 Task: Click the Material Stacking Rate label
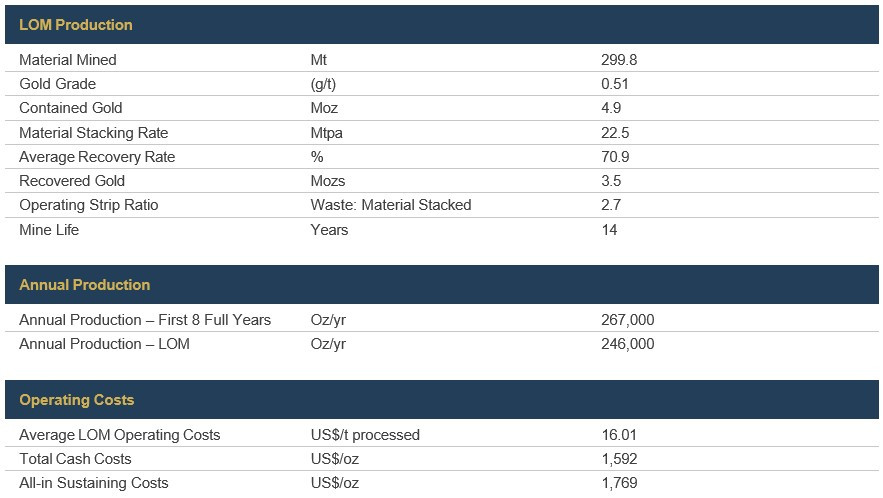pos(94,133)
